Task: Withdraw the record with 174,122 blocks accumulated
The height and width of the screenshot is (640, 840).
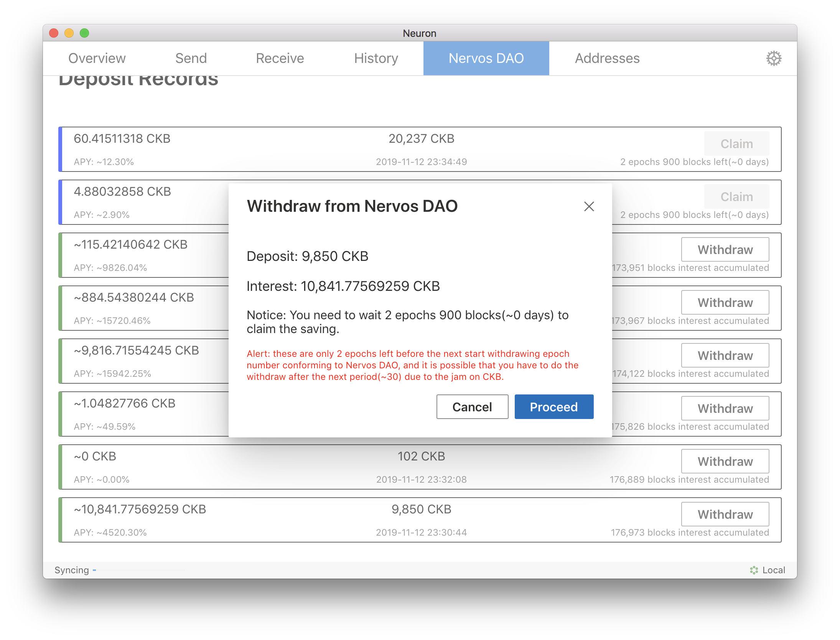Action: [725, 355]
